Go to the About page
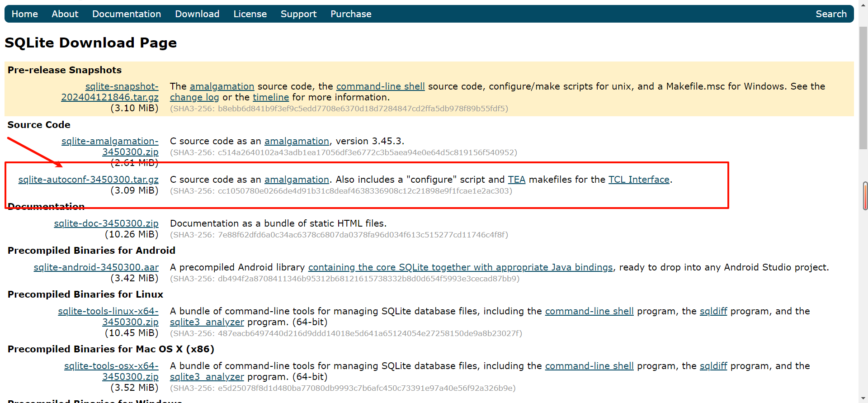 65,14
